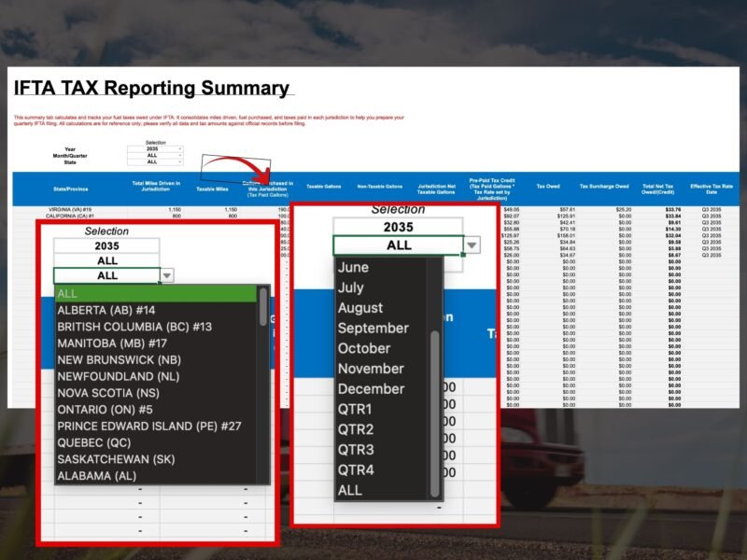Click Tax Surcharge Owed column header
The width and height of the screenshot is (747, 560).
pyautogui.click(x=604, y=186)
